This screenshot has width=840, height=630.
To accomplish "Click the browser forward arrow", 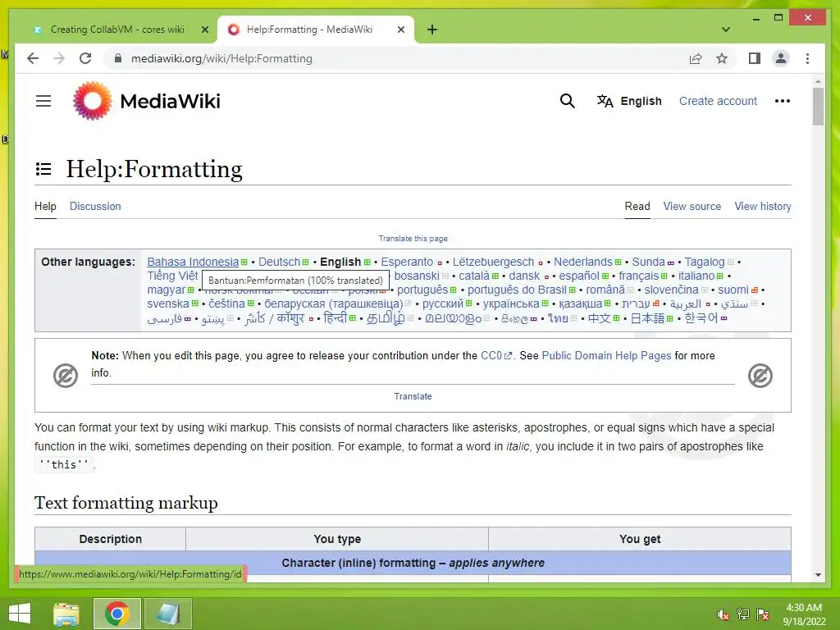I will (59, 58).
